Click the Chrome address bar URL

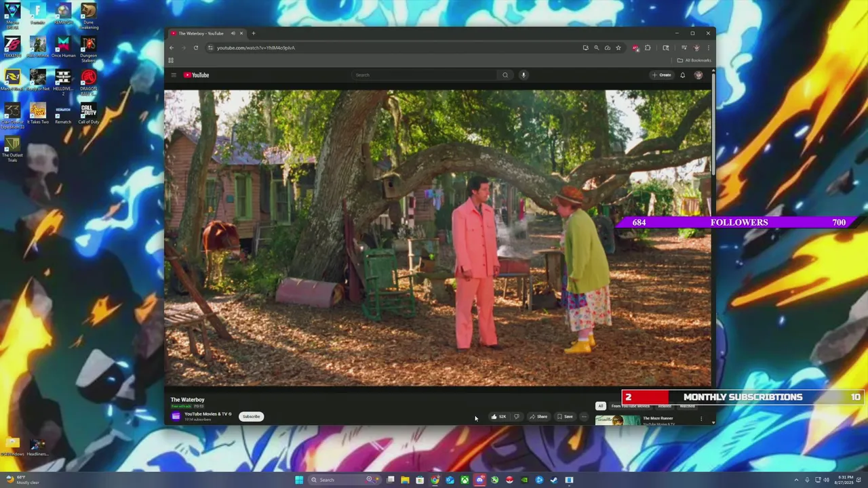[x=256, y=47]
